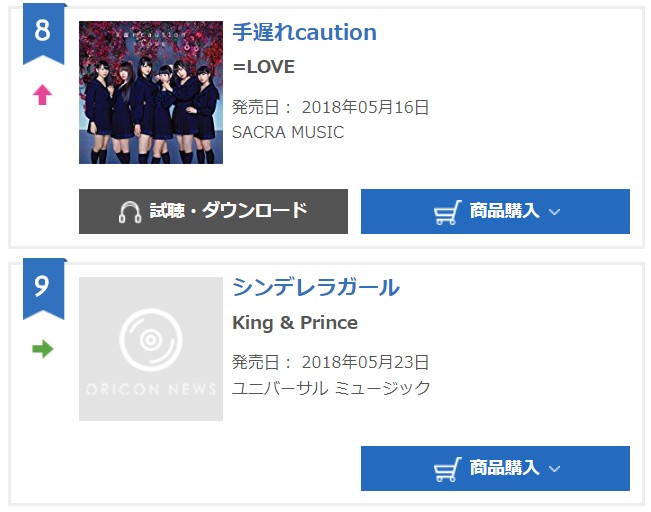651x512 pixels.
Task: Click the ユニバーサル ミュージック label text
Action: [x=331, y=388]
